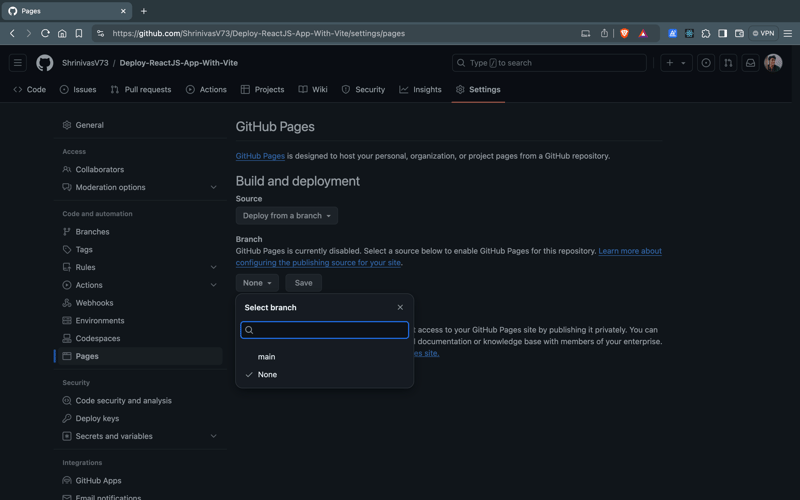Open a new browser tab
Screen dimensions: 800x500
coord(143,11)
